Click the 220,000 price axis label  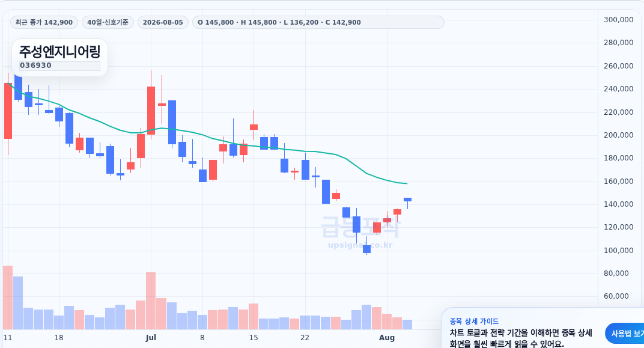click(x=618, y=112)
